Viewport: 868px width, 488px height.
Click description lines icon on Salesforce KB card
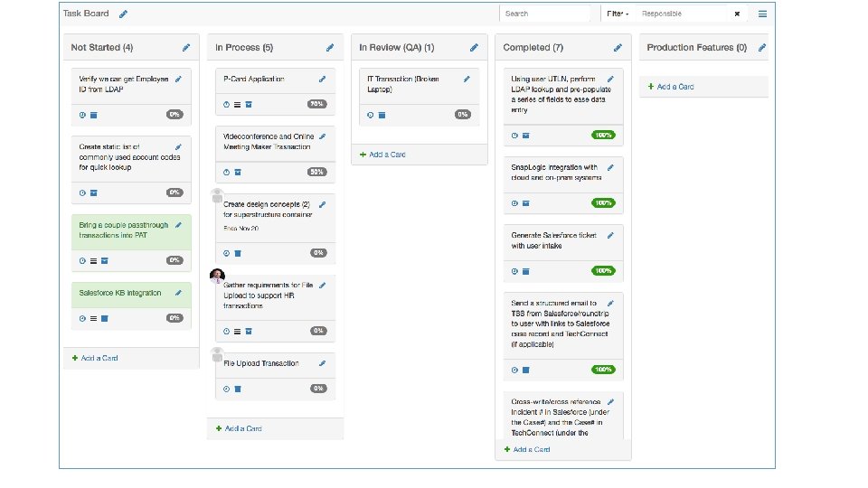click(93, 319)
